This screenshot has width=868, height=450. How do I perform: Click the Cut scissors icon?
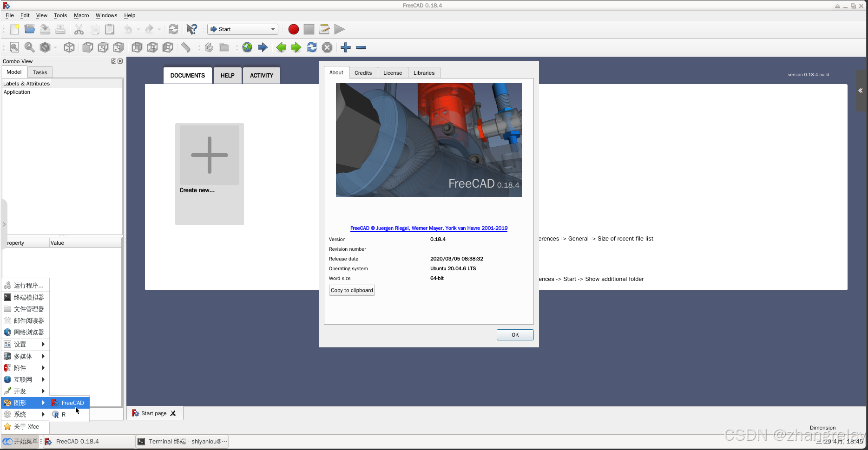(79, 29)
